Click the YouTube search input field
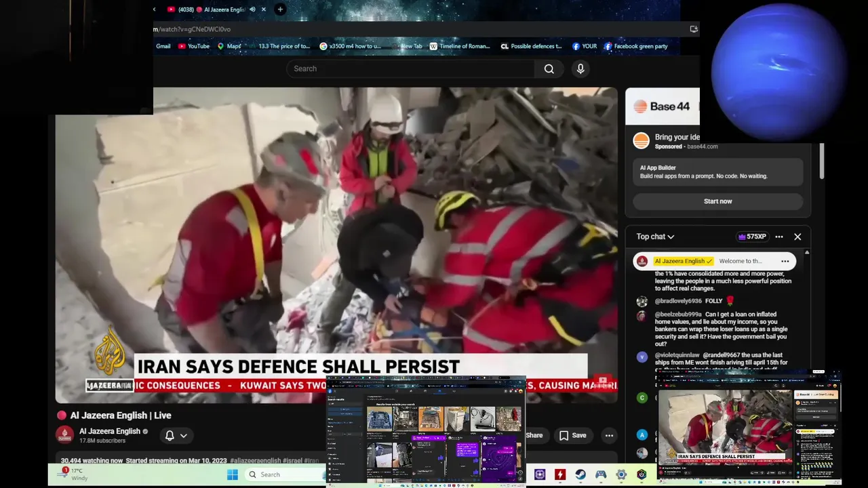868x488 pixels. coord(410,68)
